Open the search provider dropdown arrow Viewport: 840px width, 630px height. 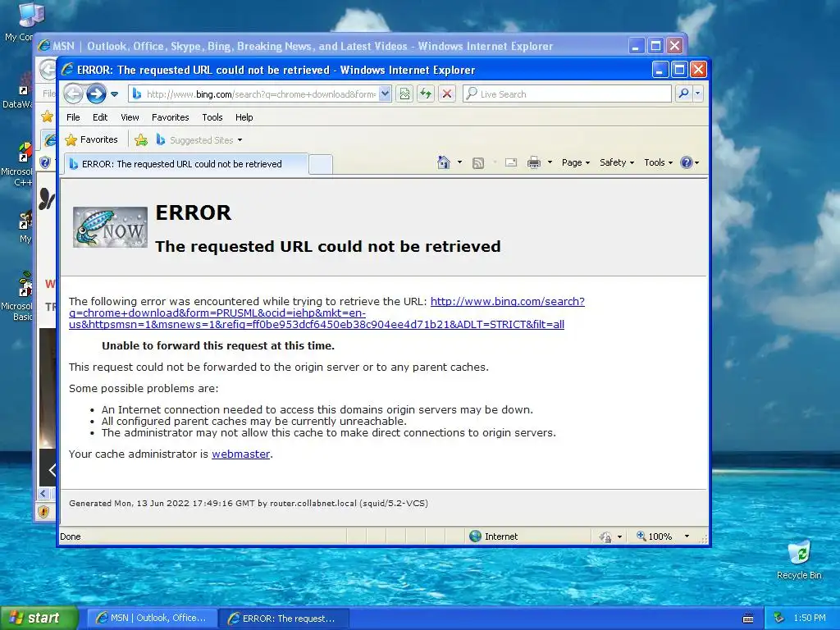(697, 94)
